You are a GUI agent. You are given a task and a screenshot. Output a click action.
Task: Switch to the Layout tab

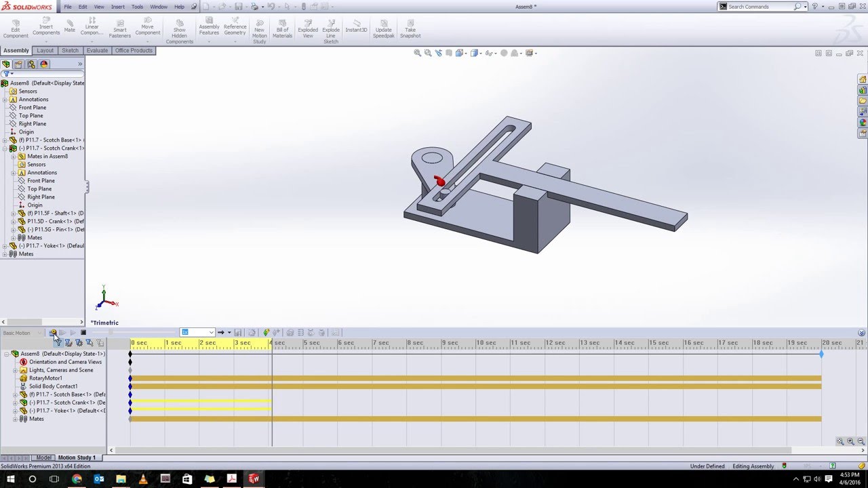pyautogui.click(x=45, y=51)
